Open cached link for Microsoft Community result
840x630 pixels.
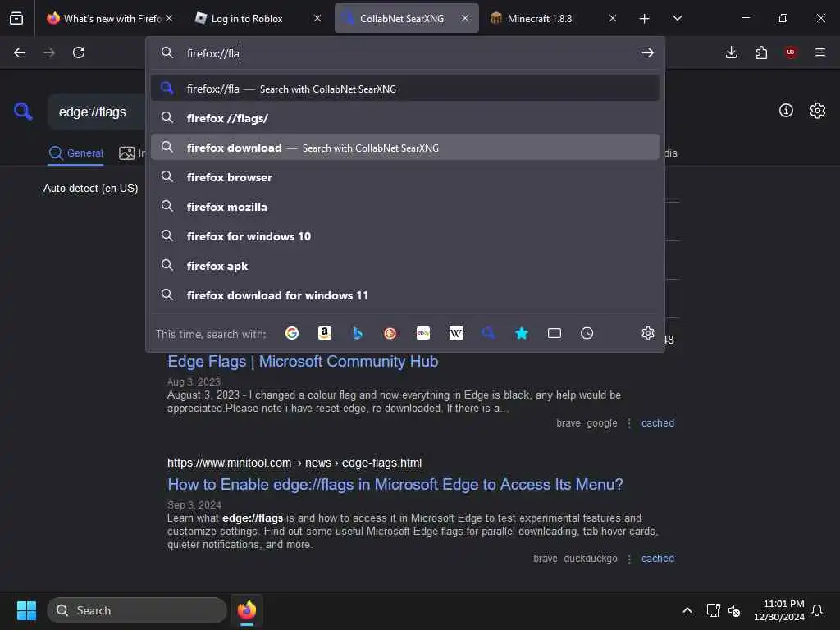click(658, 423)
